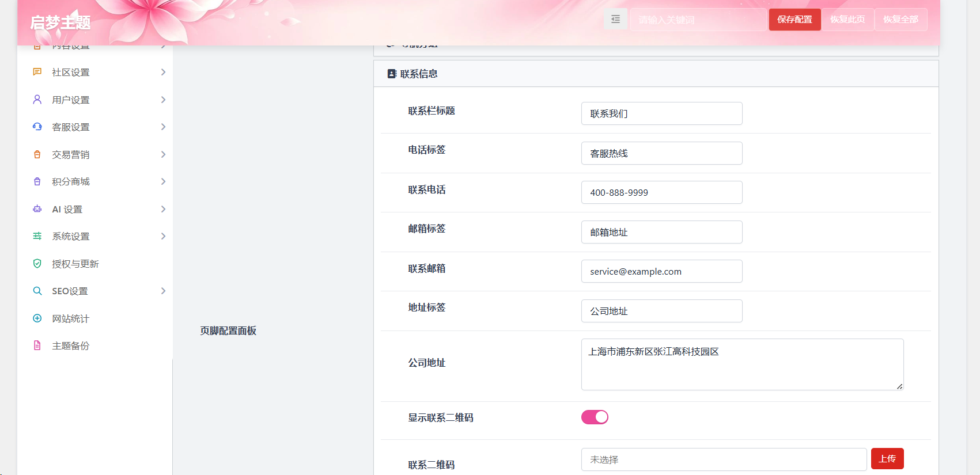Click the 恢复全部 button
The image size is (980, 475).
pyautogui.click(x=900, y=20)
